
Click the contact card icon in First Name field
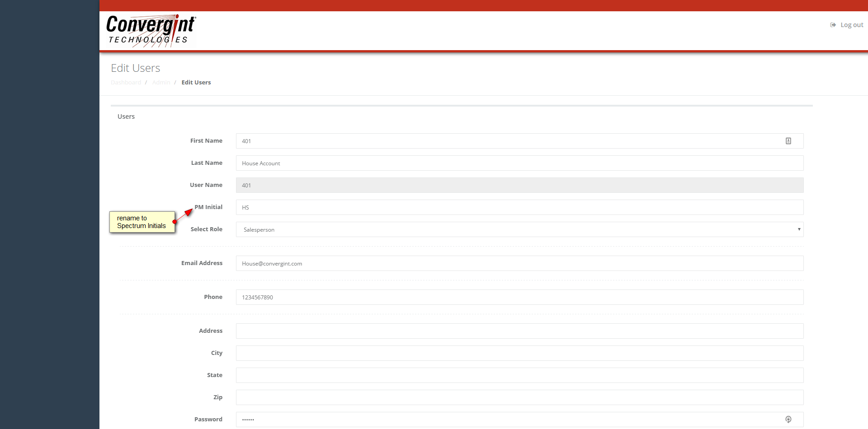(788, 141)
